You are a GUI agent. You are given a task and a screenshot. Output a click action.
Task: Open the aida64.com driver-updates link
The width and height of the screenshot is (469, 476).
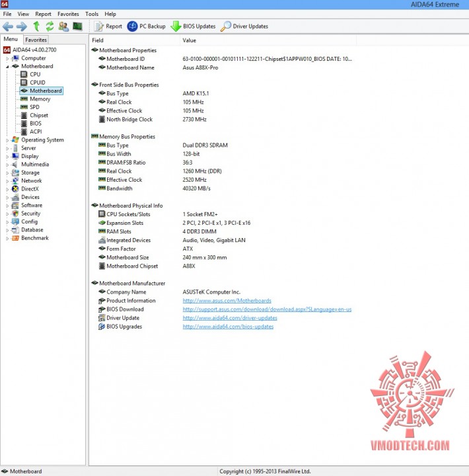[x=230, y=318]
